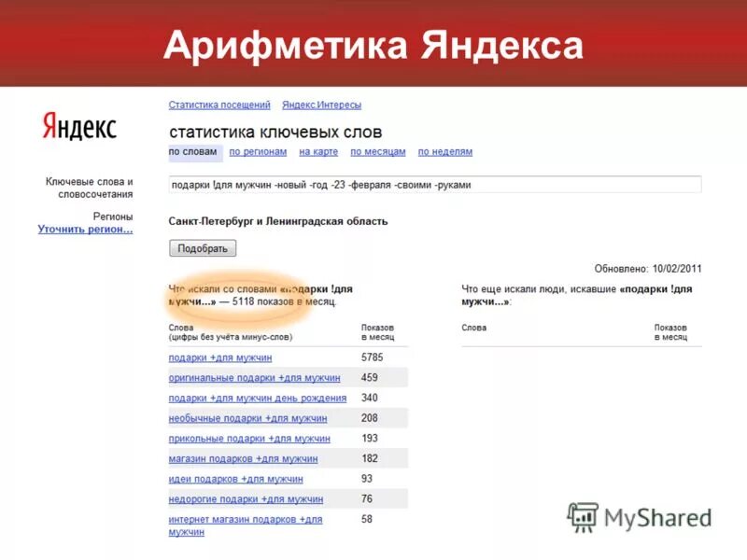747x560 pixels.
Task: Click the value 76 in the table
Action: [367, 499]
